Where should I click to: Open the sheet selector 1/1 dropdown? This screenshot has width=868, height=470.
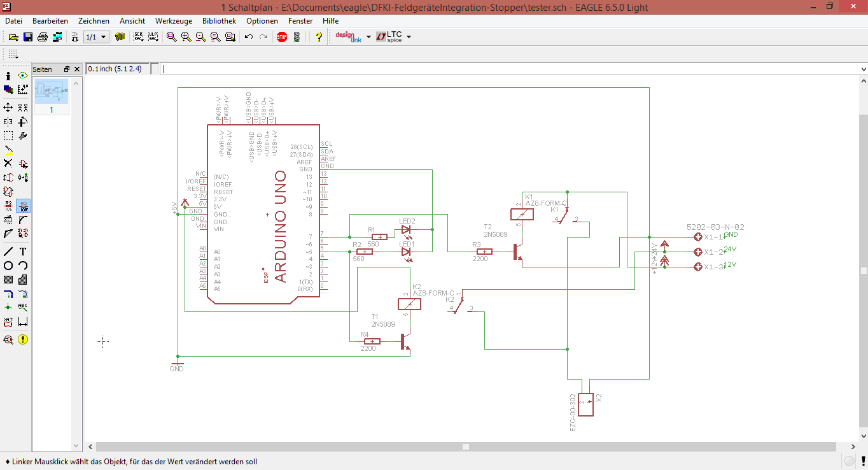[97, 37]
